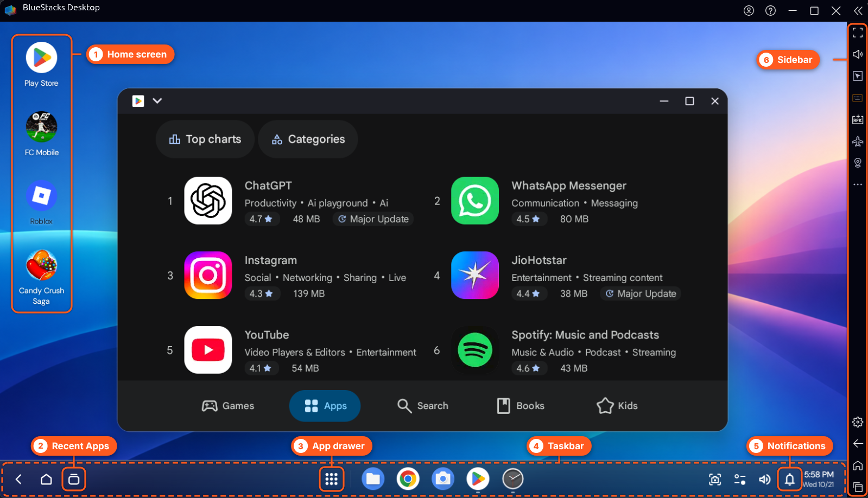Open the Files app in the taskbar
This screenshot has height=498, width=868.
click(373, 479)
